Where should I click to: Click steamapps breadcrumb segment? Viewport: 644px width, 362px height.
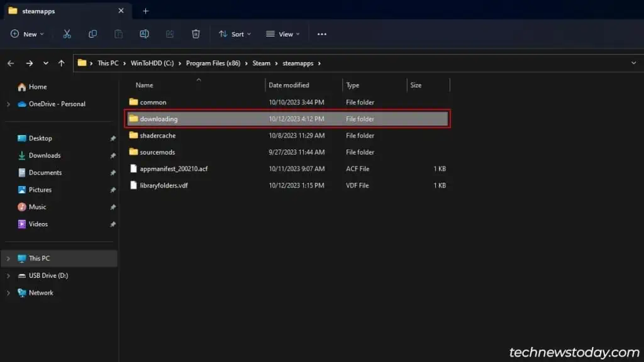297,63
